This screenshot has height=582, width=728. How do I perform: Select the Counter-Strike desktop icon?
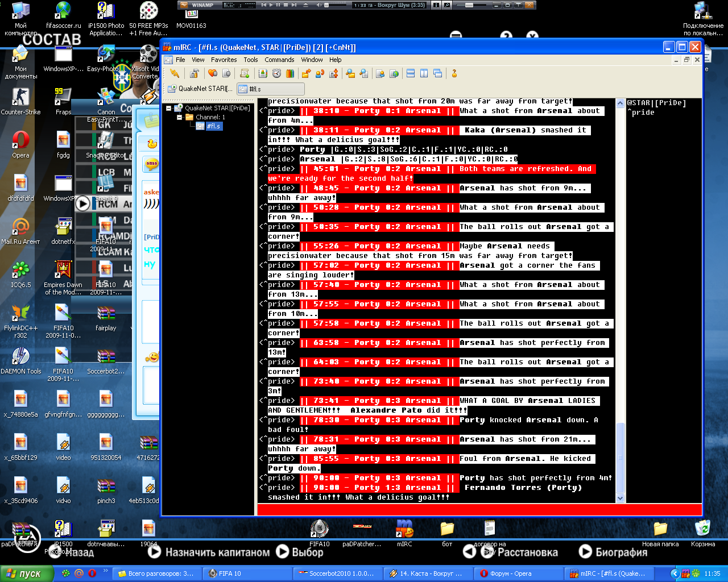point(20,101)
